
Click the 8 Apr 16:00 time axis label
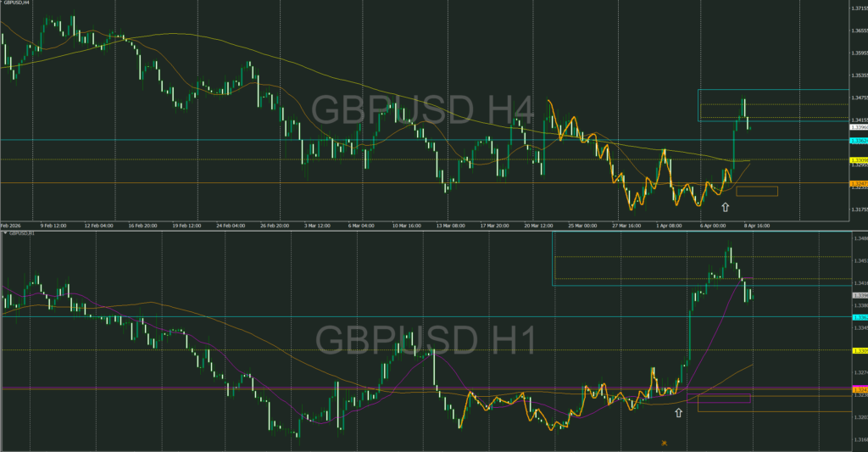pos(759,226)
